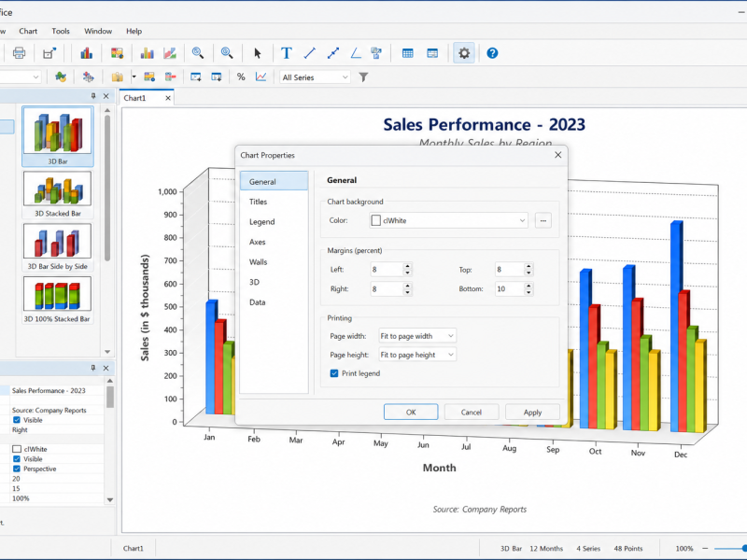The height and width of the screenshot is (560, 747).
Task: Click the yellow folder paste icon
Action: pos(118,77)
